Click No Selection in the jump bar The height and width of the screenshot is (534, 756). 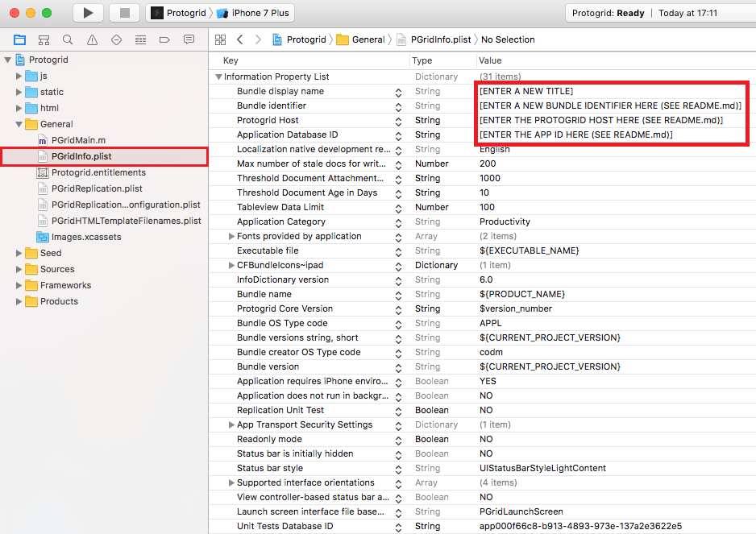[508, 39]
